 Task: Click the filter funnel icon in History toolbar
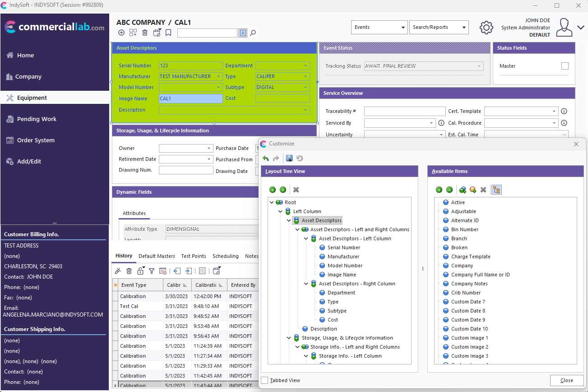[152, 271]
